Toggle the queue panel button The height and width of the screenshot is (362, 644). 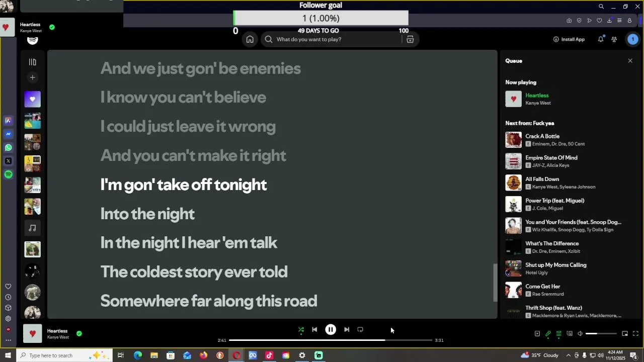[x=558, y=334]
